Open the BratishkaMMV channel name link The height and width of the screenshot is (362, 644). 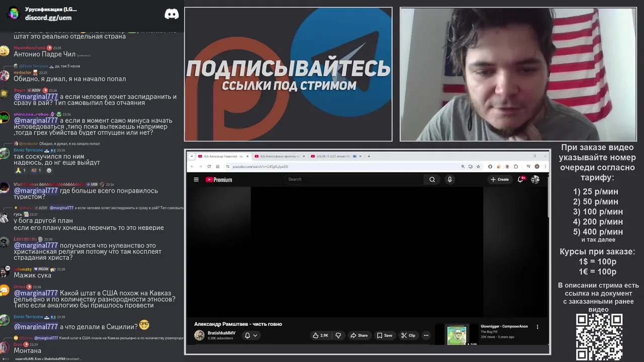tap(221, 333)
